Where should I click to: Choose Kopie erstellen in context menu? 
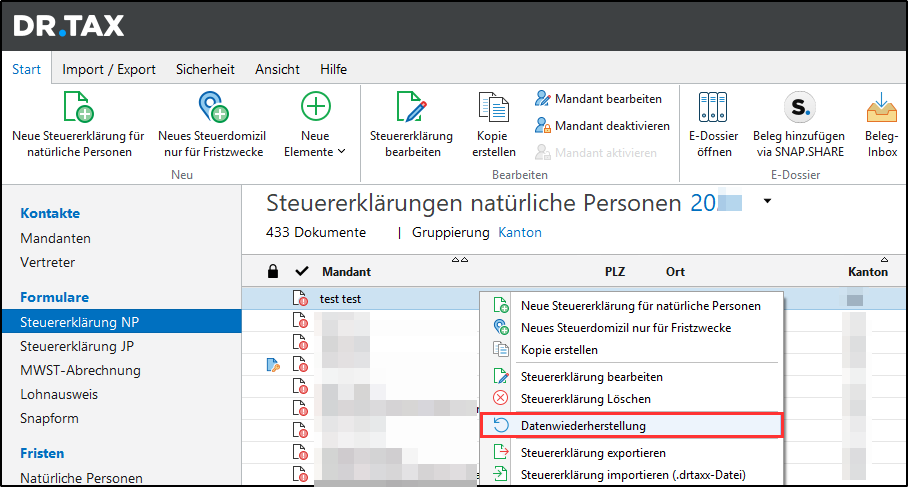(x=632, y=350)
